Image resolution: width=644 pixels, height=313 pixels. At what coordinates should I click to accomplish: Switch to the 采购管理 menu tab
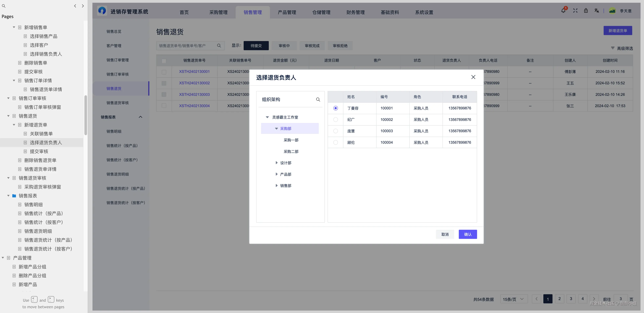point(218,12)
